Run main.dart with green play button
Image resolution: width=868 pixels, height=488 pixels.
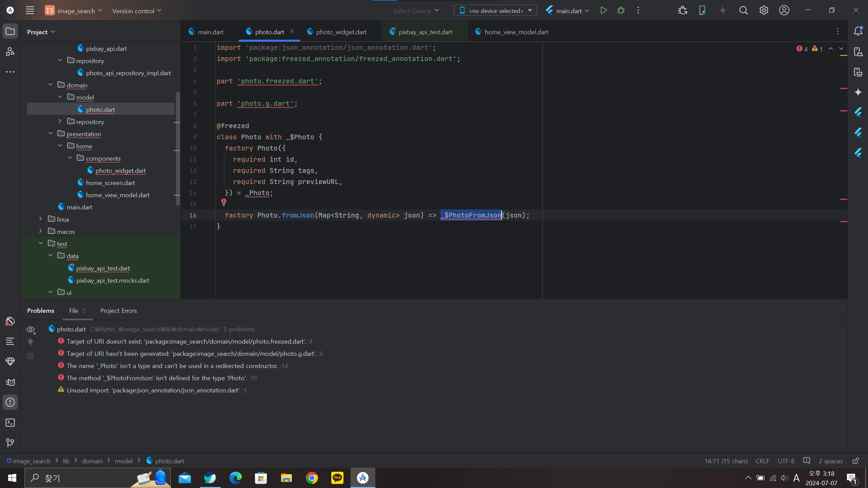coord(604,11)
